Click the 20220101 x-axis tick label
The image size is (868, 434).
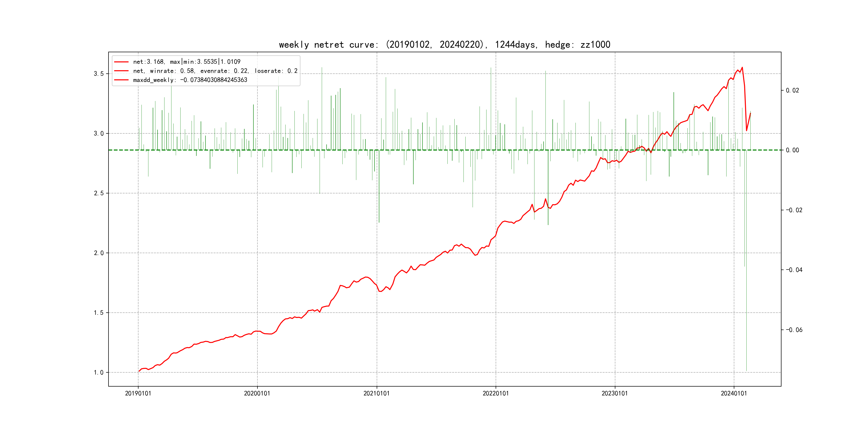click(496, 394)
